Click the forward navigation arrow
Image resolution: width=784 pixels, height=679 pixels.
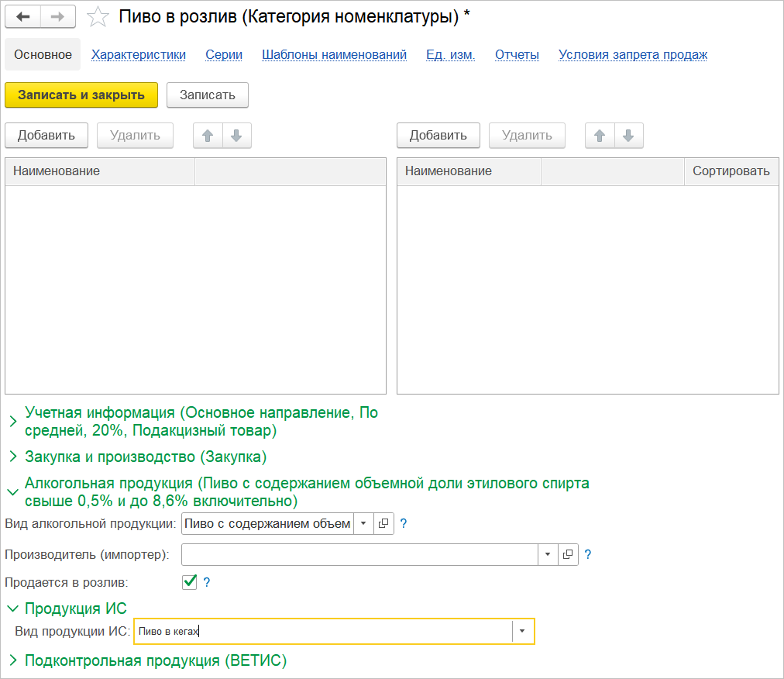click(x=57, y=16)
